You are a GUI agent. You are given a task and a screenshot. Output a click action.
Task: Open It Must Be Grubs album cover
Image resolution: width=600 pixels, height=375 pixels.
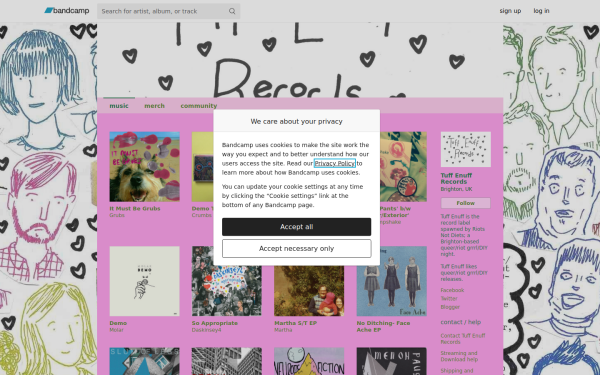pos(144,167)
